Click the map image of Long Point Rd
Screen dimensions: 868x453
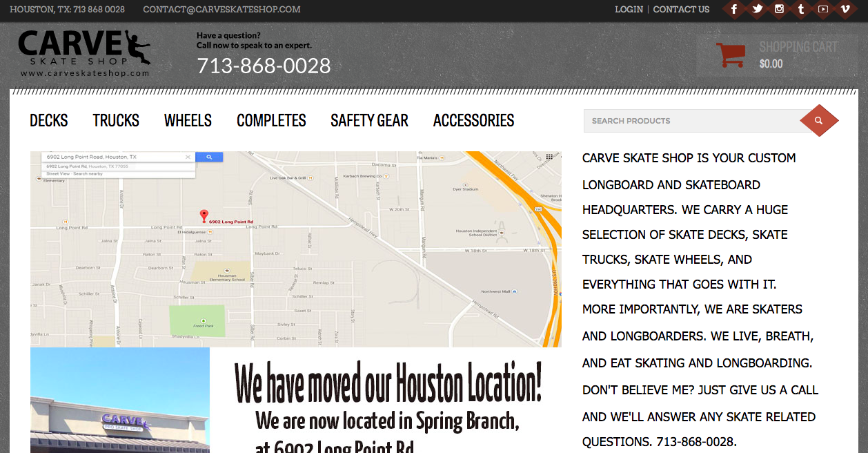296,249
